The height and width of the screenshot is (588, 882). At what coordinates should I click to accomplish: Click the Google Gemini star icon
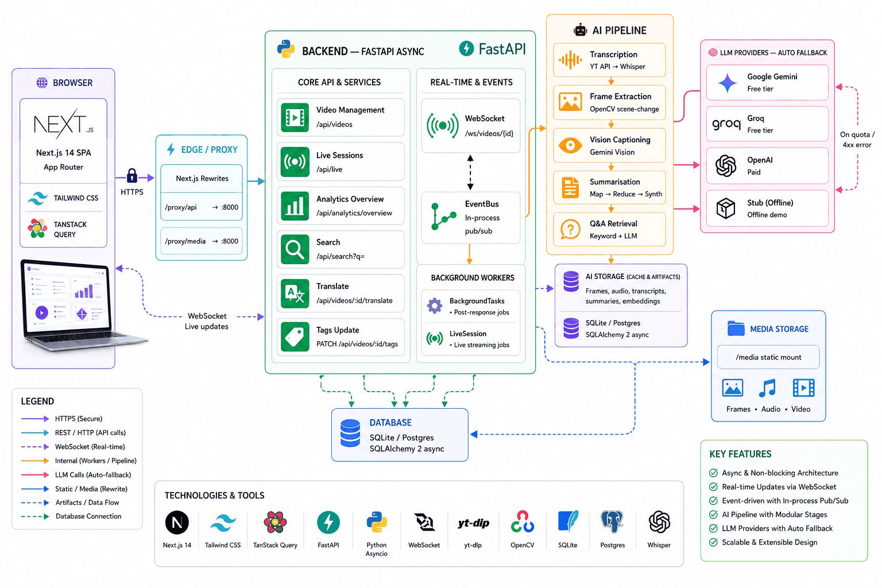click(727, 83)
